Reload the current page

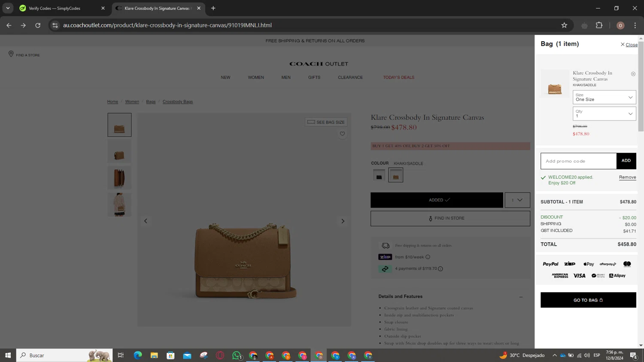[38, 25]
